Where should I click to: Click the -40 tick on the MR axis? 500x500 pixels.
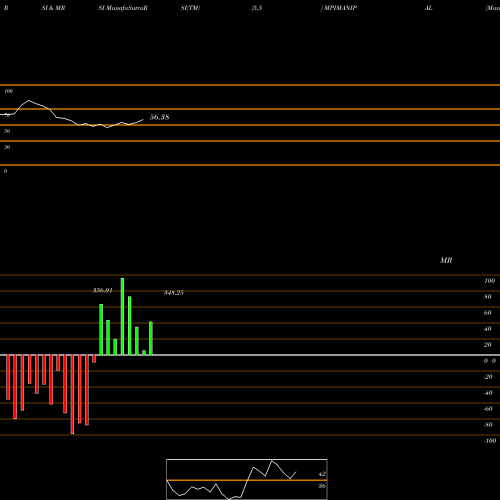point(488,393)
